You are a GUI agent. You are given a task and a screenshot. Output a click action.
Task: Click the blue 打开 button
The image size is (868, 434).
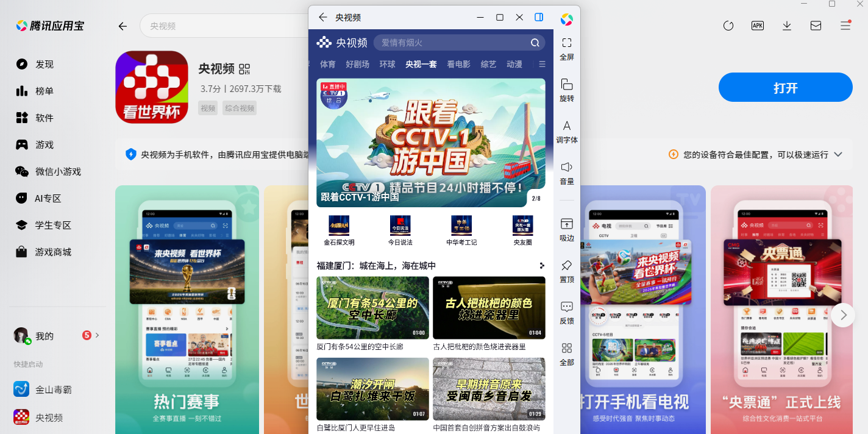786,87
